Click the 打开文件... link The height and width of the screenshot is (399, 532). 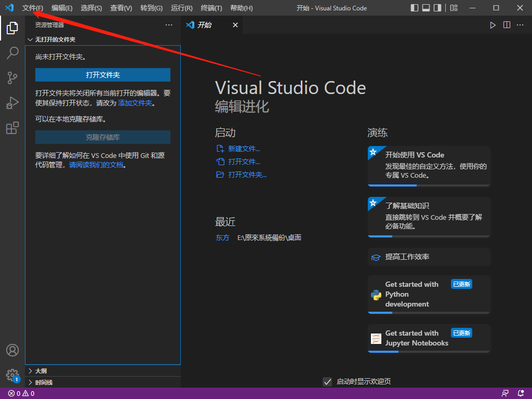[x=244, y=162]
